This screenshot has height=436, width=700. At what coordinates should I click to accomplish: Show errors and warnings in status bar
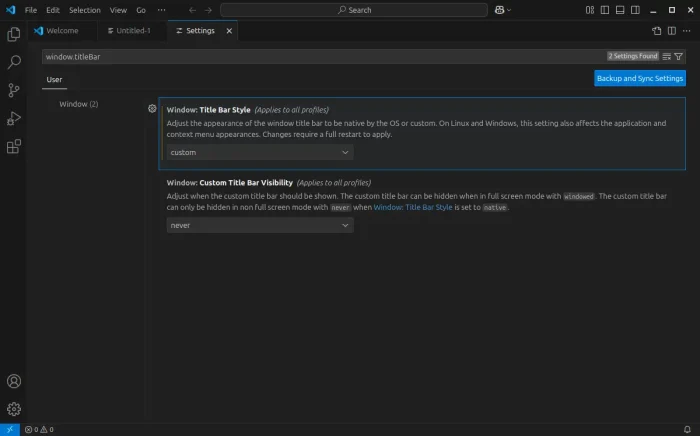pyautogui.click(x=39, y=429)
